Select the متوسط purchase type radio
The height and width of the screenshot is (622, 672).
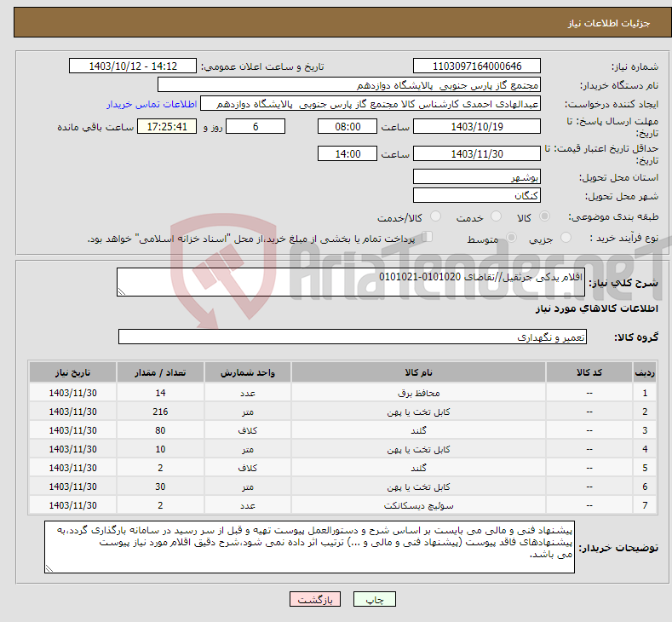tap(511, 238)
